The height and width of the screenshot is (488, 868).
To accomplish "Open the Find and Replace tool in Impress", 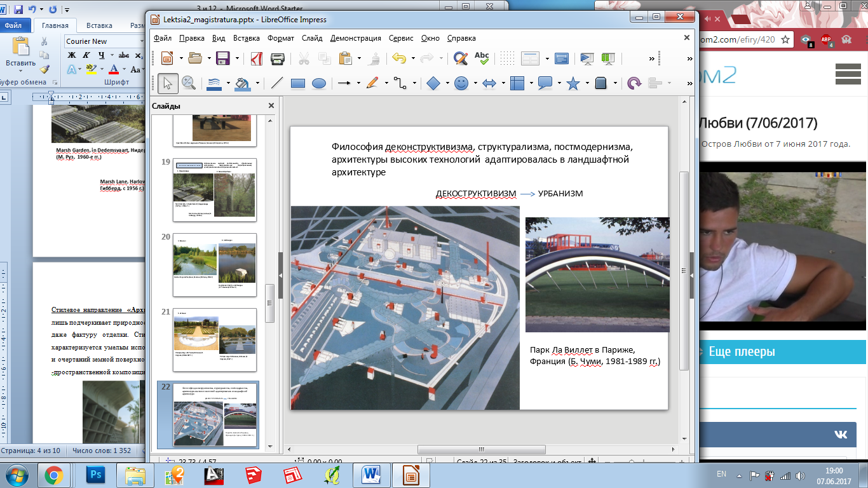I will click(x=461, y=58).
